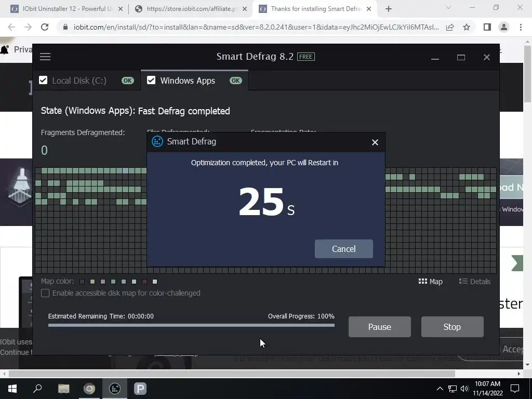Open the Windows Start menu
532x399 pixels.
point(12,389)
